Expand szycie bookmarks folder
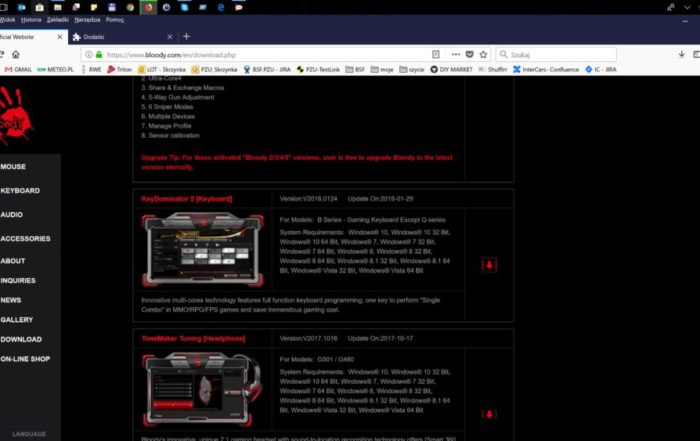The image size is (700, 441). click(412, 69)
